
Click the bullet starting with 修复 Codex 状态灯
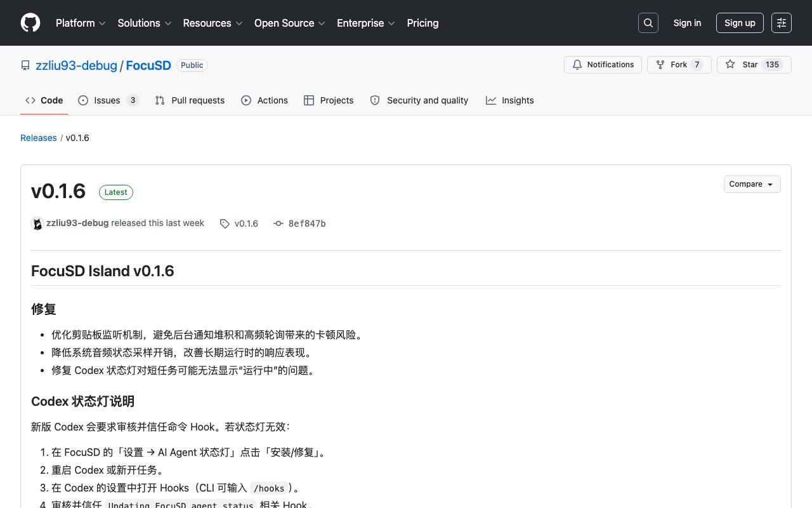click(x=183, y=370)
